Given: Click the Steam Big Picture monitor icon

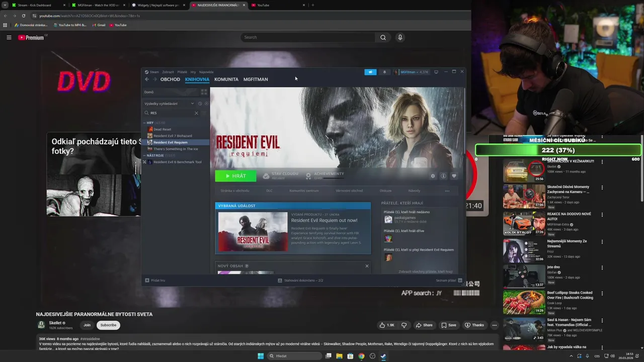Looking at the screenshot, I should coord(436,72).
